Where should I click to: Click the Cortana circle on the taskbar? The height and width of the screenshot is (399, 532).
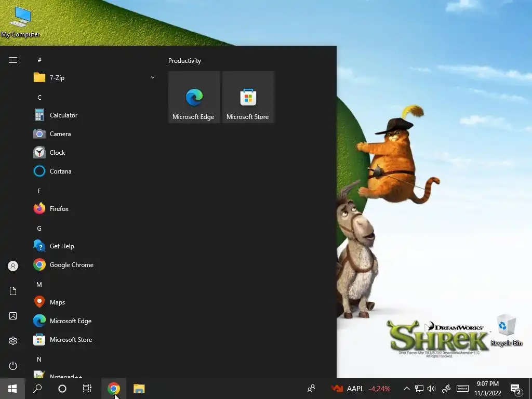pos(62,389)
